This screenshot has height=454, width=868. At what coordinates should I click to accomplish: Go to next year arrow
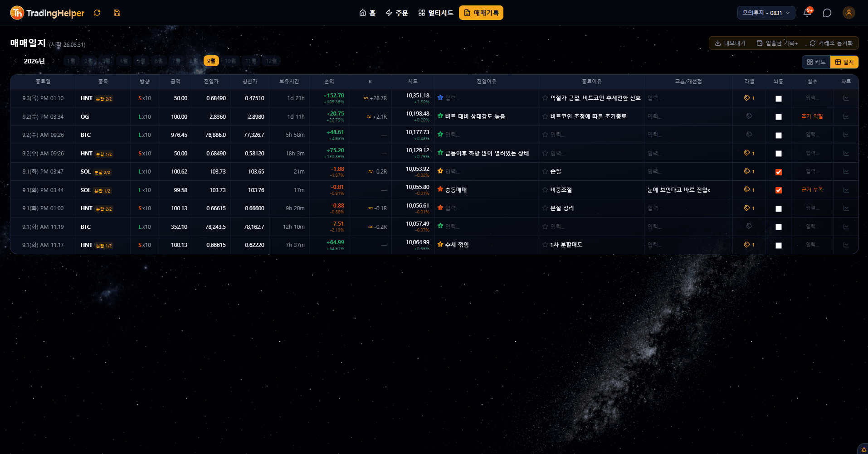click(x=53, y=61)
